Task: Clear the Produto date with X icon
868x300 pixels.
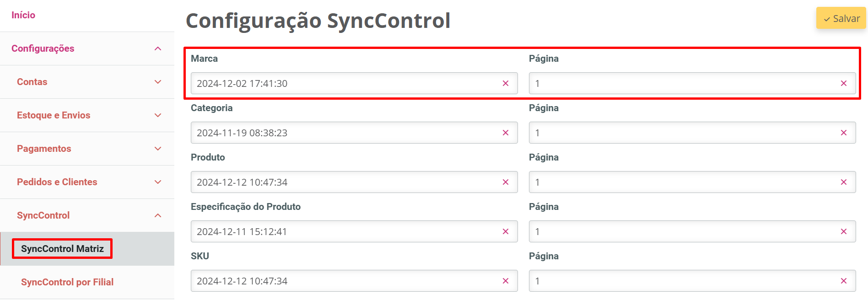Action: click(x=506, y=182)
